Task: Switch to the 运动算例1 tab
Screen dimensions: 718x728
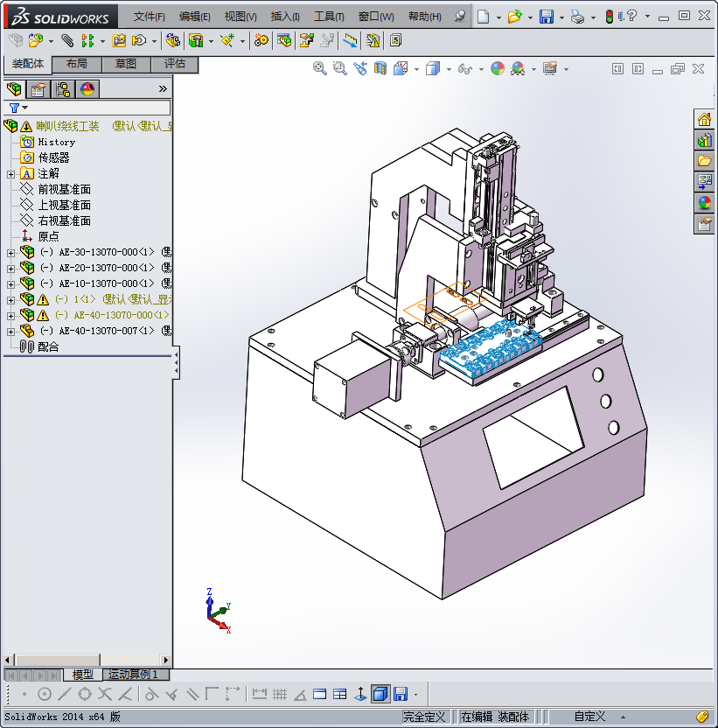Action: (134, 675)
